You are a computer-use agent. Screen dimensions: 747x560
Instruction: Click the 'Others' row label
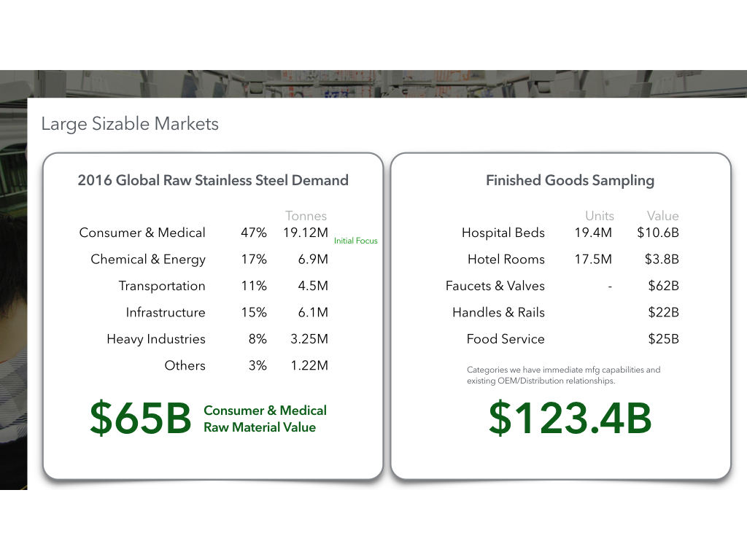pos(185,366)
